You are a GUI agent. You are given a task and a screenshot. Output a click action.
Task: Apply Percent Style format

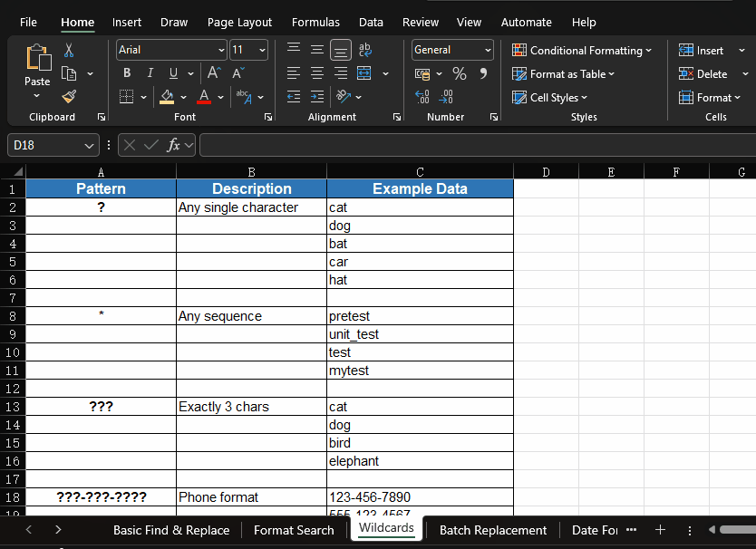pyautogui.click(x=459, y=73)
